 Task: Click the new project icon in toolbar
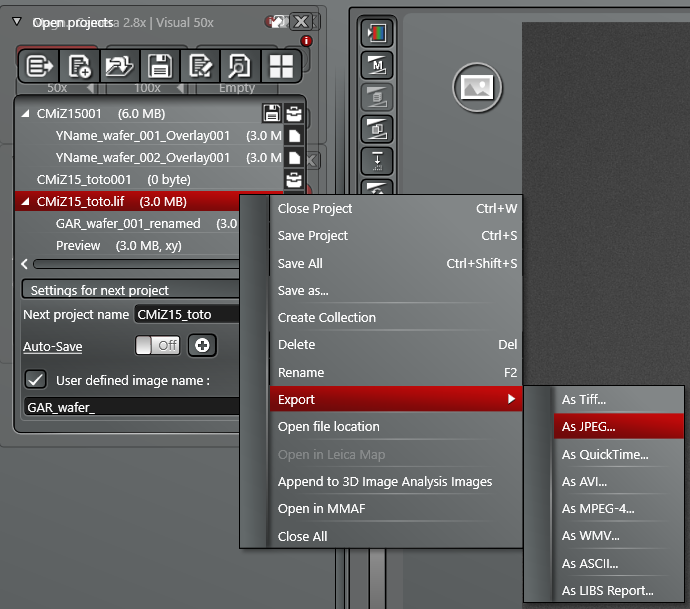(x=77, y=67)
